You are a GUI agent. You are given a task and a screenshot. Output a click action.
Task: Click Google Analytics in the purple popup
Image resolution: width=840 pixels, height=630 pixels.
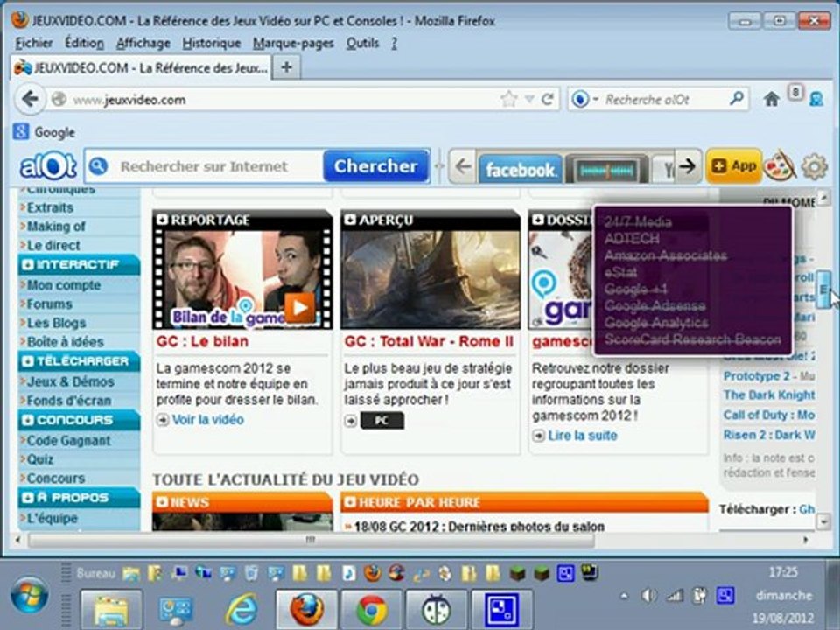tap(656, 323)
